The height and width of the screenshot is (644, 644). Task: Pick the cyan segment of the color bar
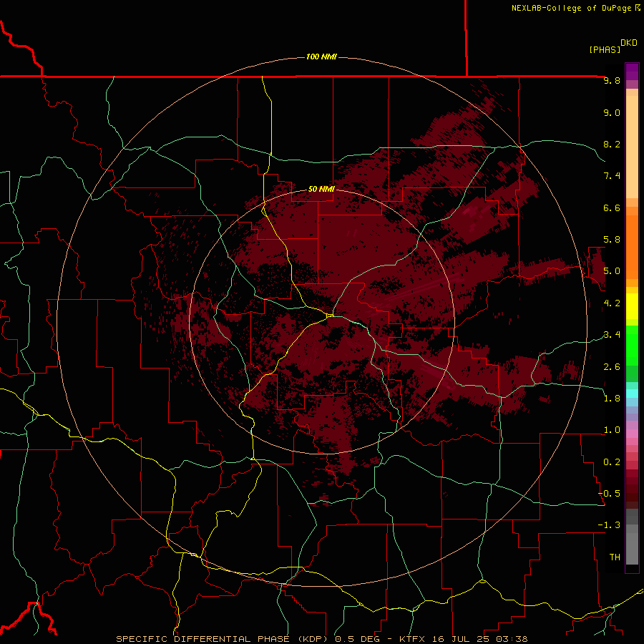pyautogui.click(x=632, y=394)
